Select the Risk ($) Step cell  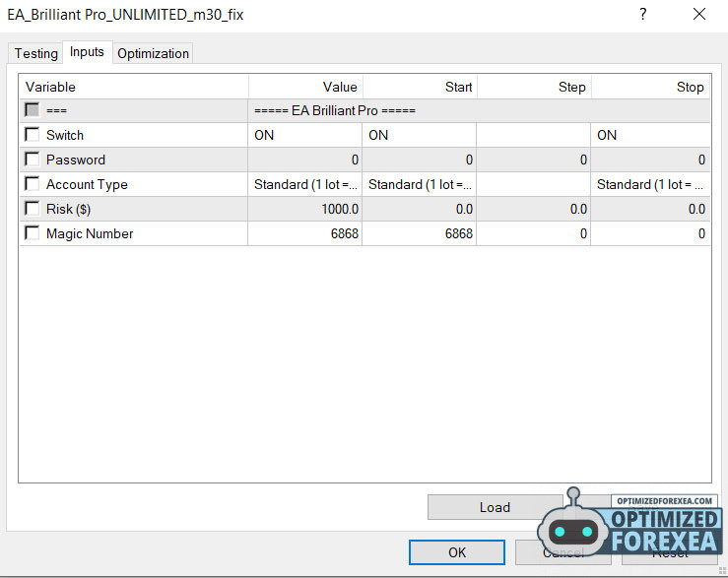coord(534,209)
